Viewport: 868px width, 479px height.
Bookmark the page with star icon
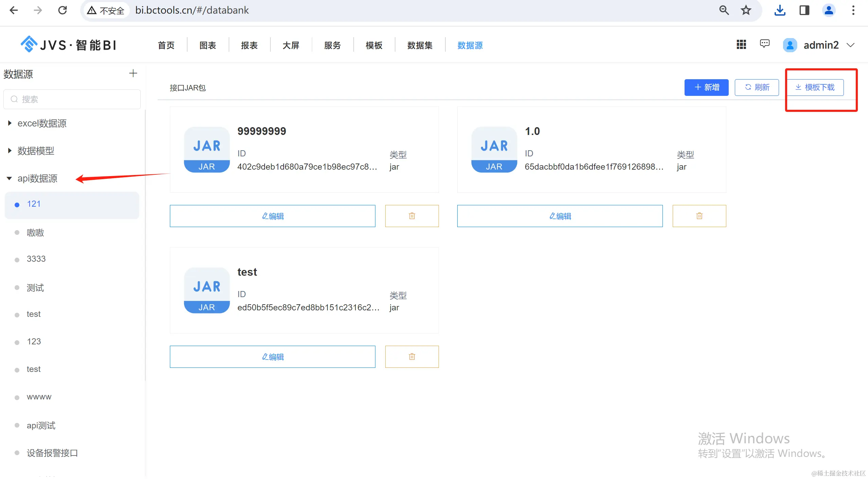pos(746,10)
